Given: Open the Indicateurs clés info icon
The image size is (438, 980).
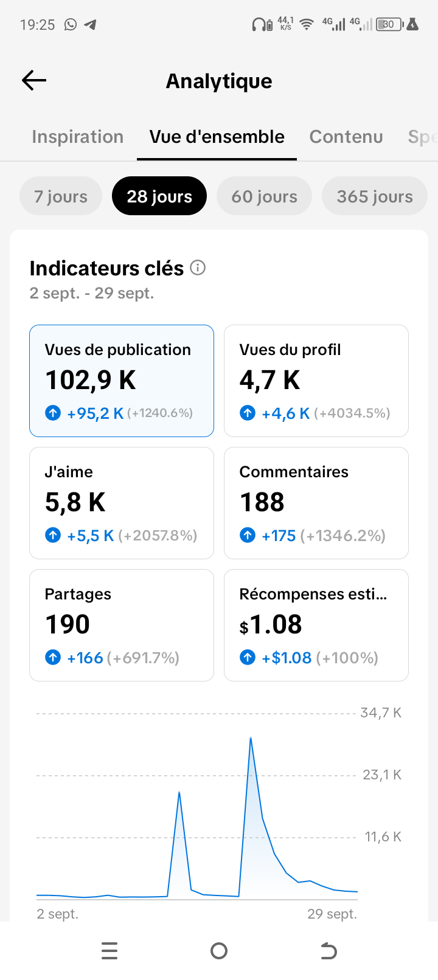Looking at the screenshot, I should 198,267.
